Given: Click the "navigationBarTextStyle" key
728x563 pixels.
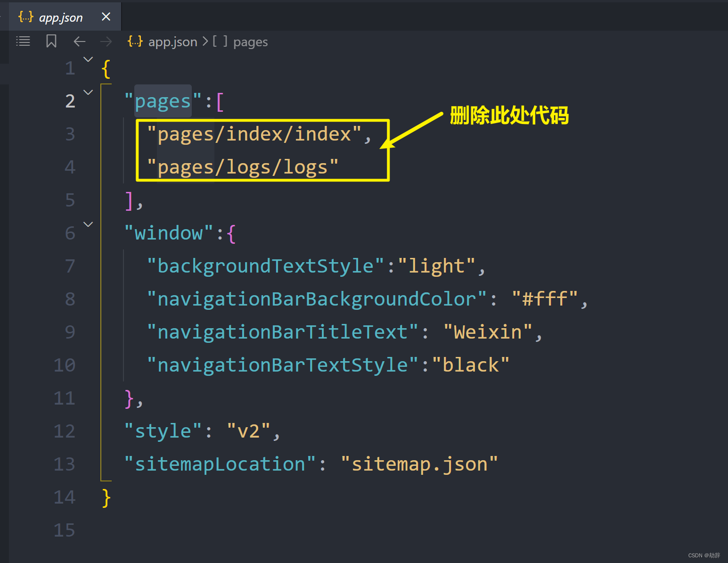Looking at the screenshot, I should click(x=283, y=365).
